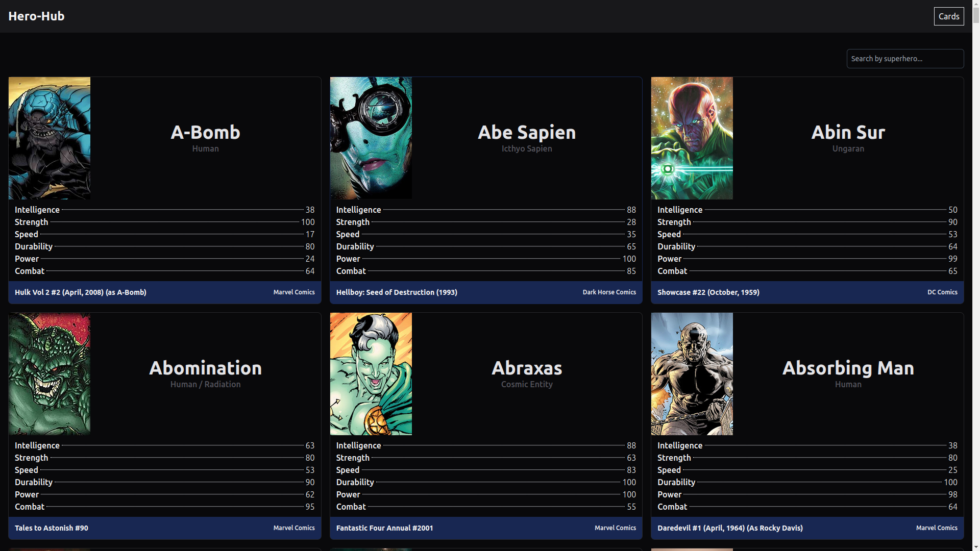980x551 pixels.
Task: Click Fantastic Four Annual #2001 footer
Action: pyautogui.click(x=384, y=528)
